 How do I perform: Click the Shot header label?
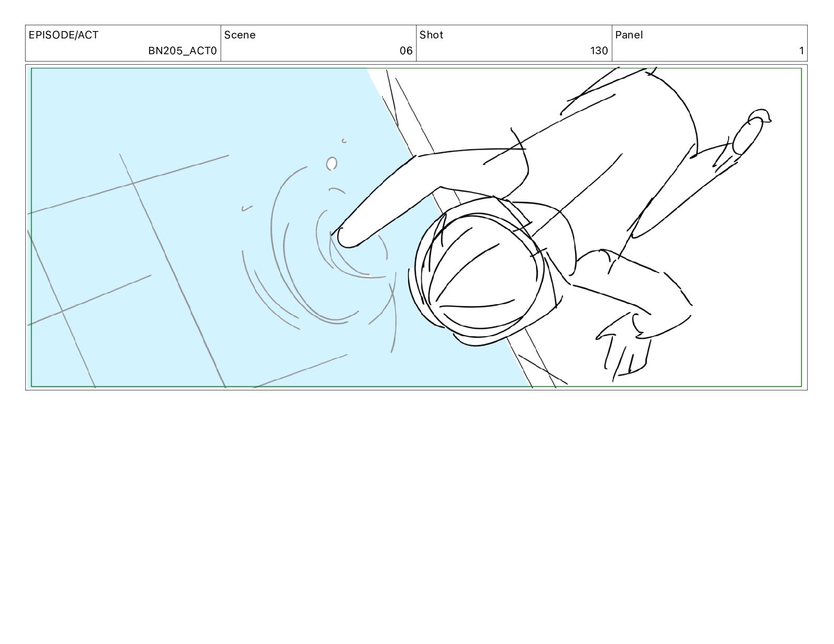click(x=431, y=35)
